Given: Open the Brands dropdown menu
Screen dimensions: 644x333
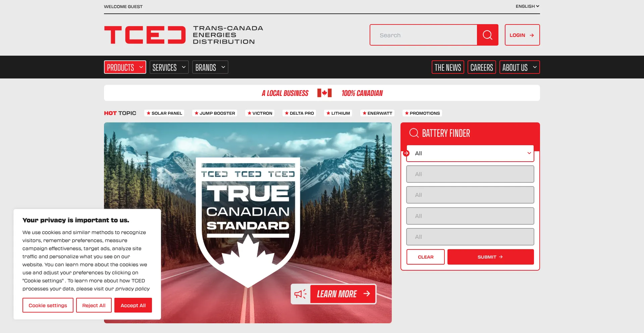Looking at the screenshot, I should pos(210,67).
